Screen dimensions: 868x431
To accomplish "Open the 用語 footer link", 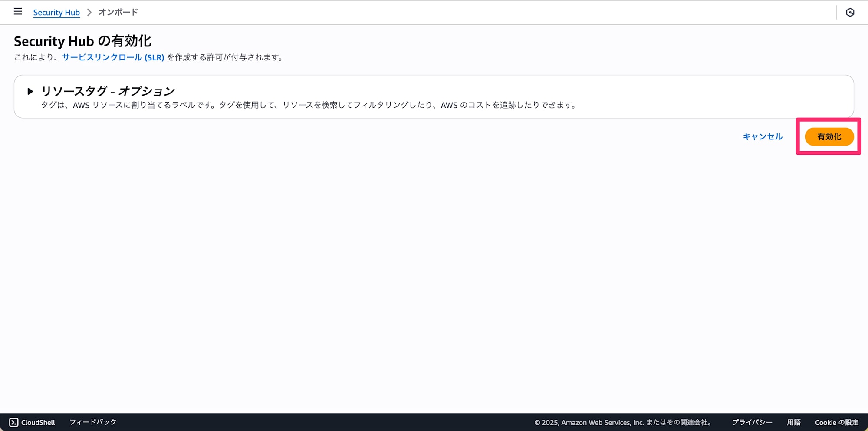I will point(793,422).
